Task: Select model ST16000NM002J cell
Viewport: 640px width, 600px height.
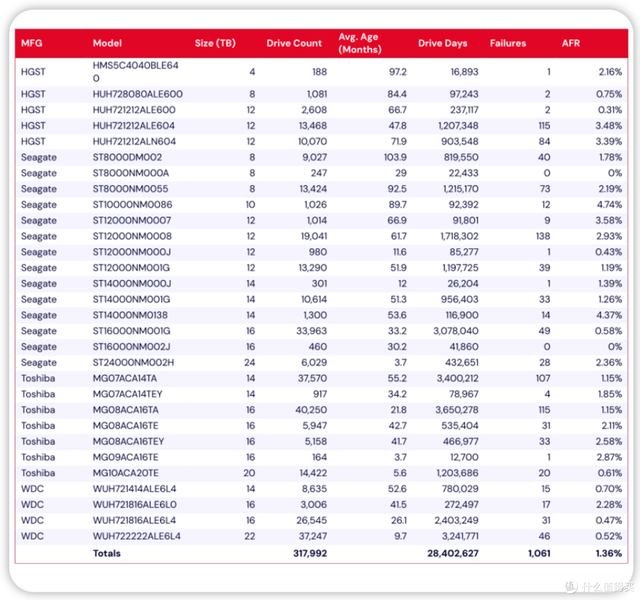Action: (x=131, y=347)
